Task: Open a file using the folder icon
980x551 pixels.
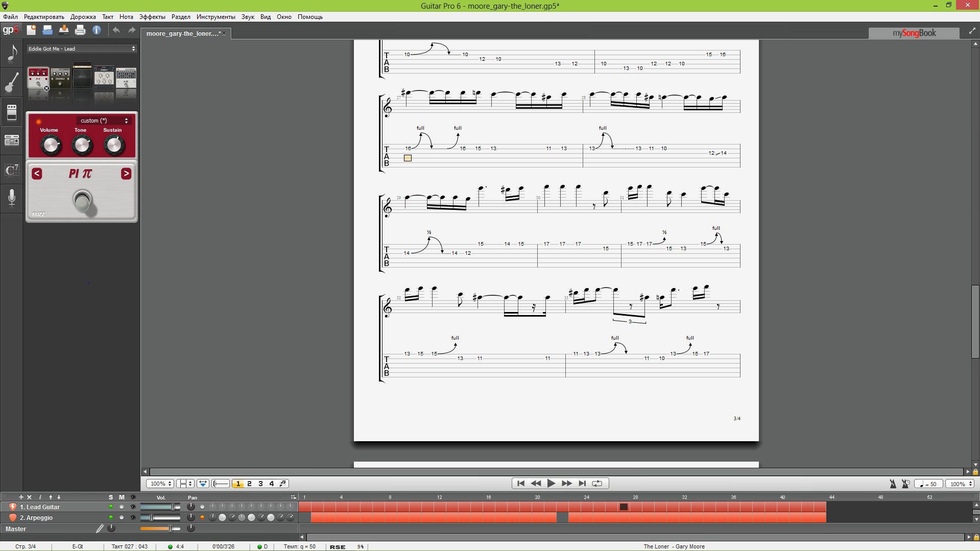Action: pyautogui.click(x=47, y=30)
